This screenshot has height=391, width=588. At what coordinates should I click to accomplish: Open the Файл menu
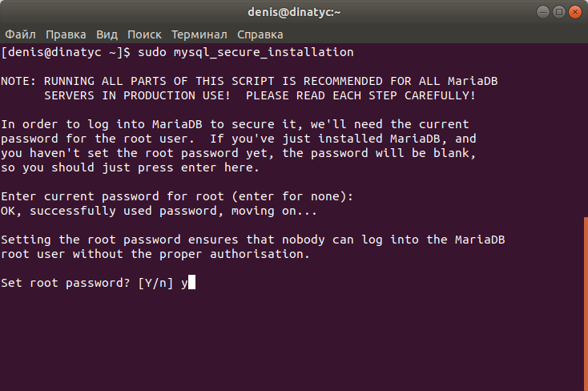pyautogui.click(x=20, y=34)
